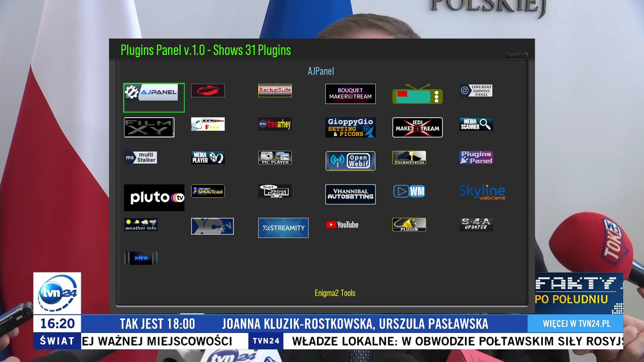Click the TVN24 channel logo
The image size is (644, 362).
(57, 293)
